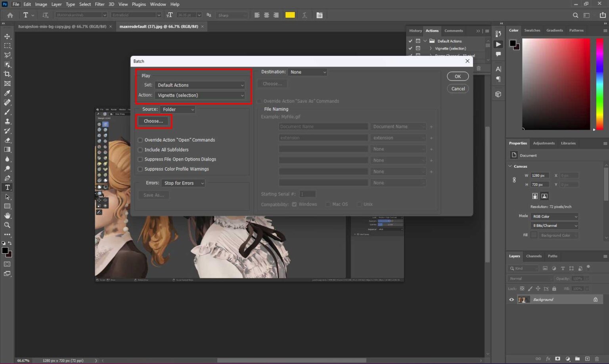Select the Crop tool

[7, 74]
